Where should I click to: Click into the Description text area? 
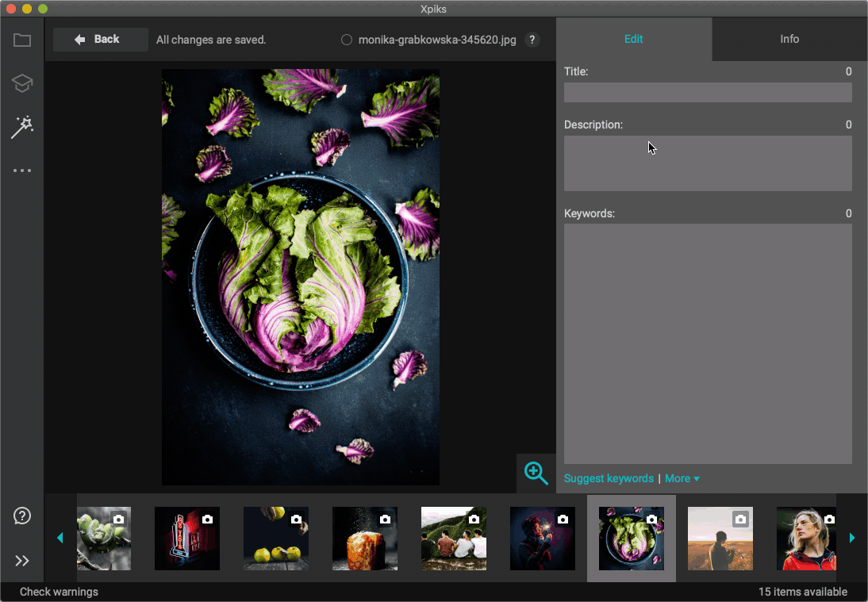708,163
